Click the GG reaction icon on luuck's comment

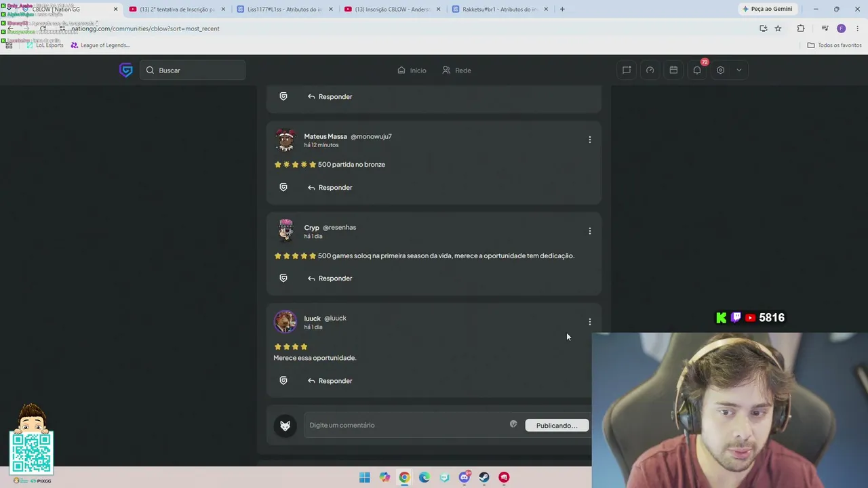[x=283, y=381]
